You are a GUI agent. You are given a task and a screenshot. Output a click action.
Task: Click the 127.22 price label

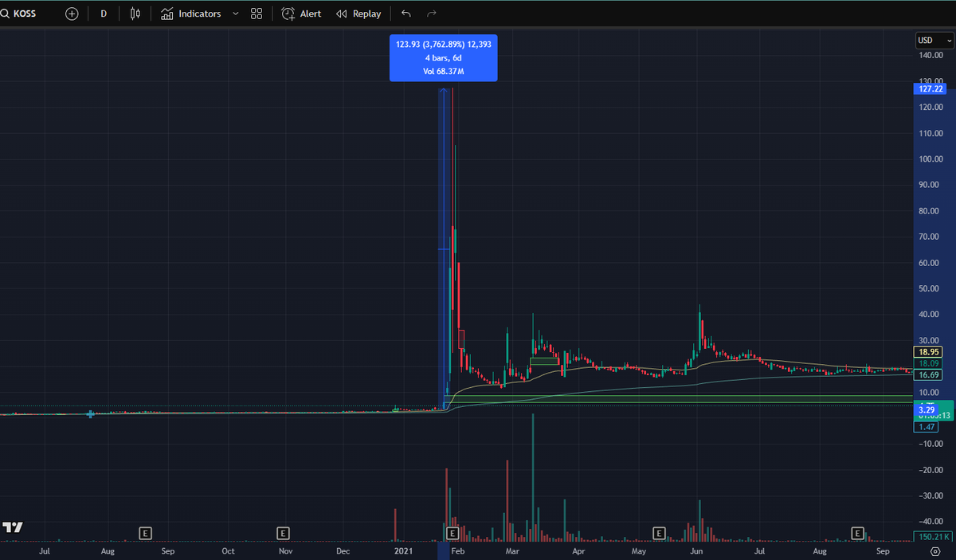pyautogui.click(x=930, y=89)
